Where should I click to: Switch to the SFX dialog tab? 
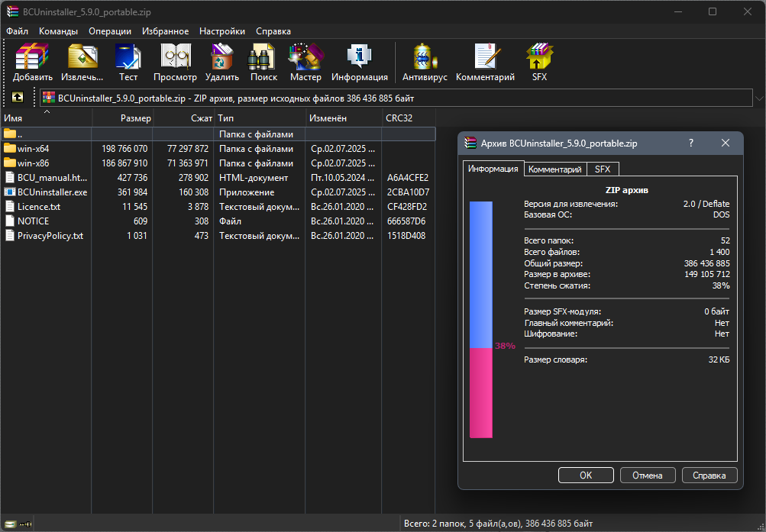(x=603, y=169)
